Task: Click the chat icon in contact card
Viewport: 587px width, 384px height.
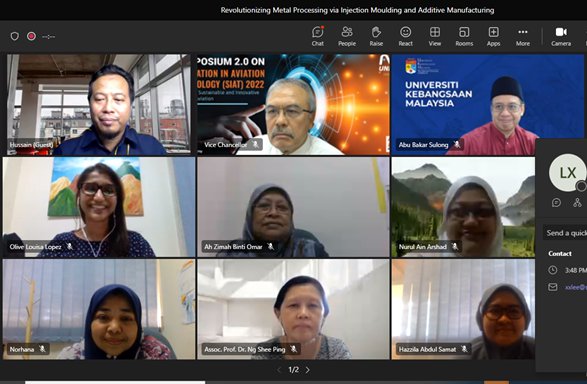Action: (x=556, y=202)
